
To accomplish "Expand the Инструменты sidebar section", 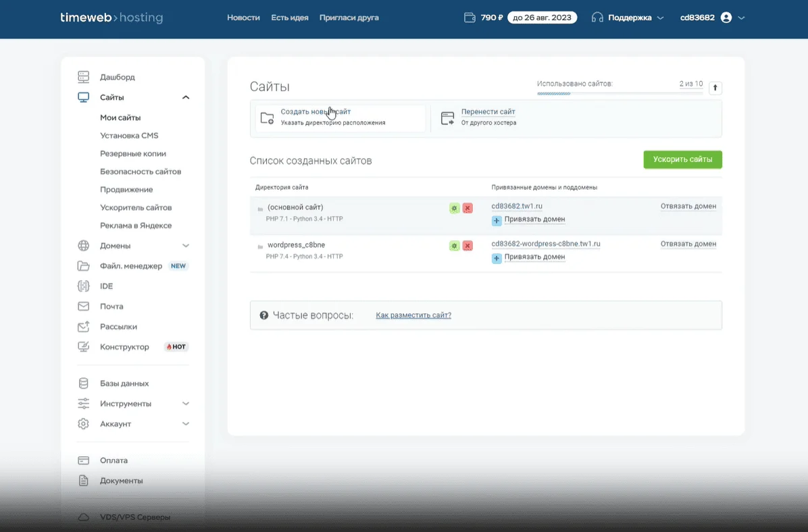I will tap(186, 404).
